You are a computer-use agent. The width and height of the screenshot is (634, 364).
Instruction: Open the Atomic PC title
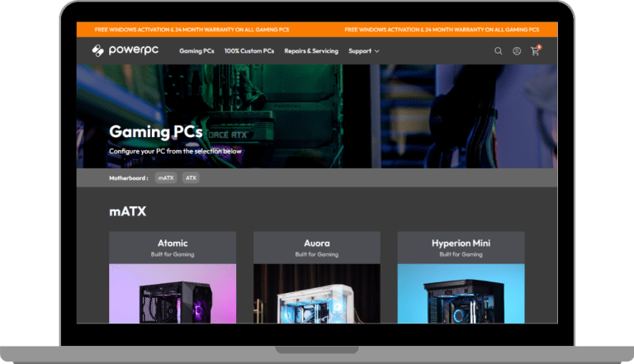(173, 243)
